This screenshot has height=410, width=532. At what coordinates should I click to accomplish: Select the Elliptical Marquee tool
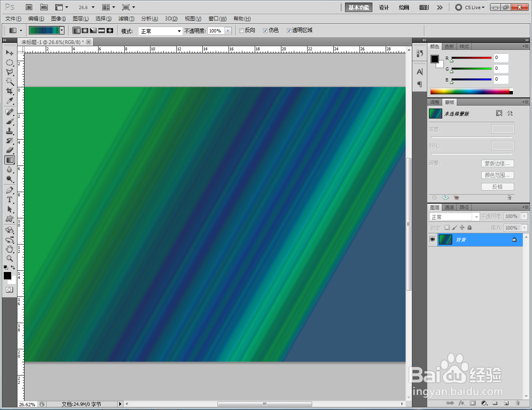point(10,63)
